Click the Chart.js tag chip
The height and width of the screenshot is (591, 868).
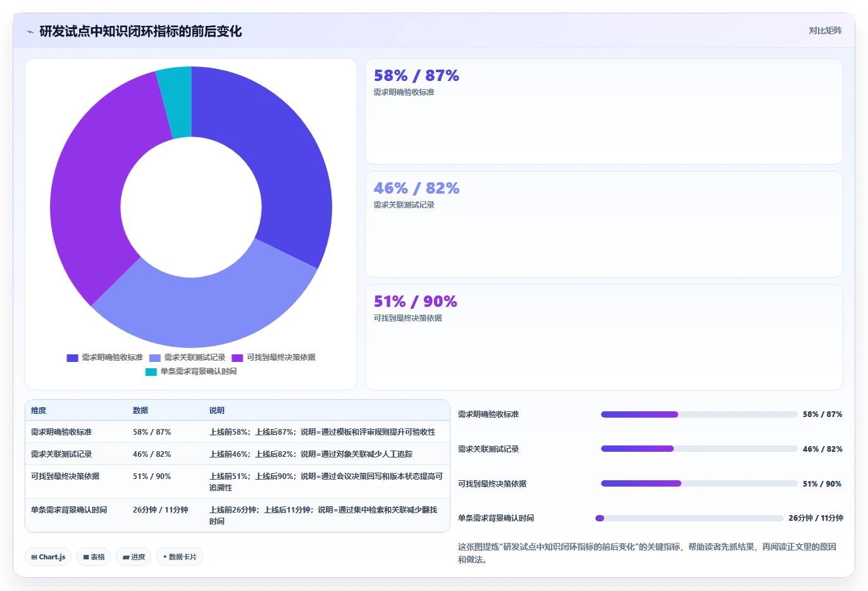click(48, 557)
